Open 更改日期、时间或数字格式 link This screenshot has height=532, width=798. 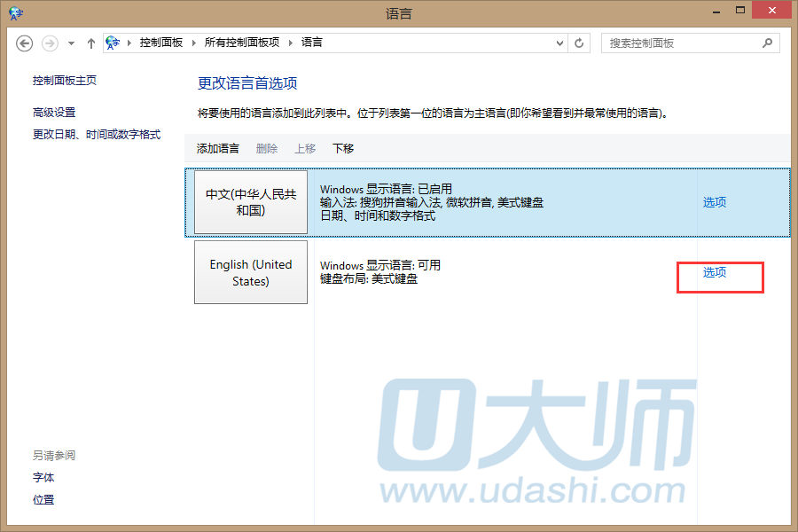click(97, 134)
